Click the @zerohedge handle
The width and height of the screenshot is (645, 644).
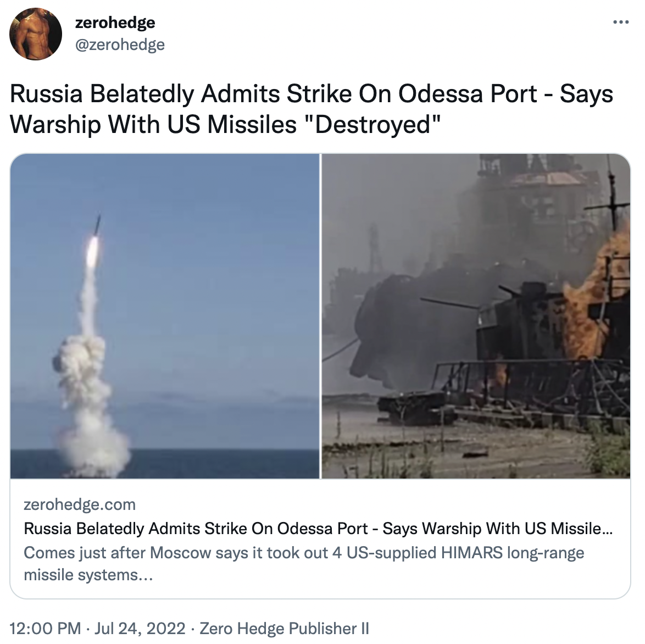[120, 45]
